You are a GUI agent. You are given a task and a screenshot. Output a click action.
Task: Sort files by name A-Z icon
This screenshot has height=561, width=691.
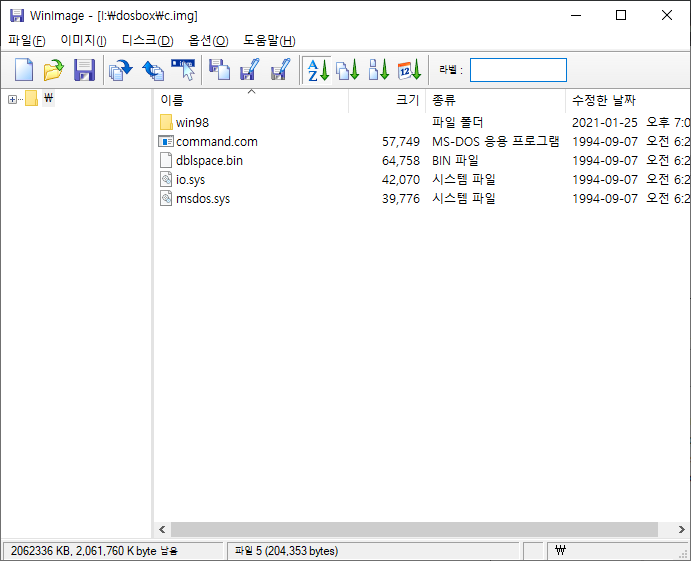pos(318,70)
